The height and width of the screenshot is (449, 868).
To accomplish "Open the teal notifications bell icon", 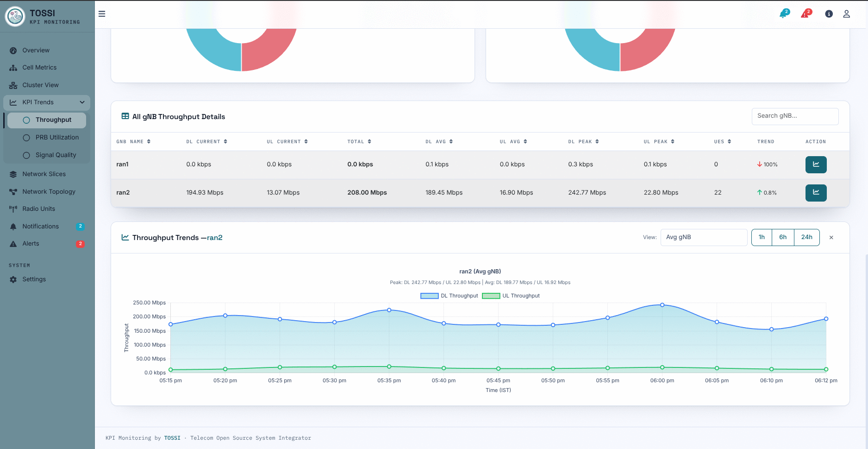I will click(x=784, y=13).
